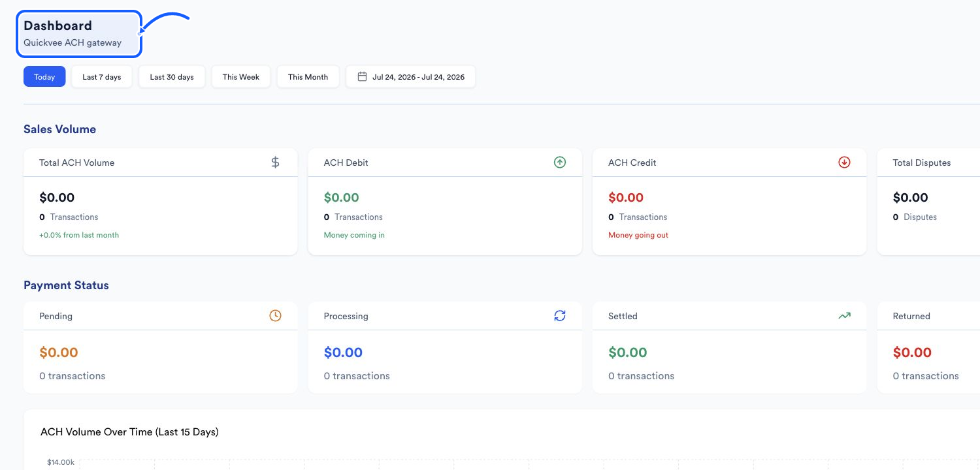The image size is (980, 470).
Task: Open the Jul 24, 2026 date range picker
Action: tap(410, 76)
